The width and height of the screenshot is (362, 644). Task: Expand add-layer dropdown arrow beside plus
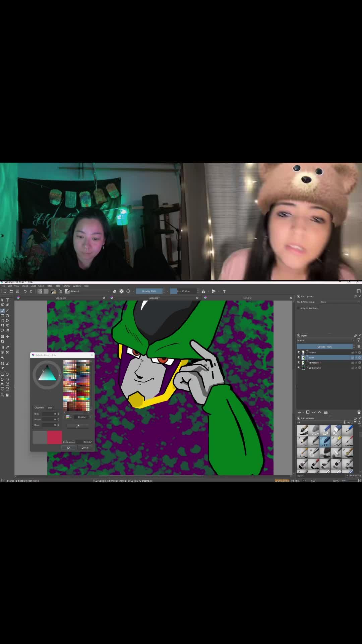(x=303, y=412)
